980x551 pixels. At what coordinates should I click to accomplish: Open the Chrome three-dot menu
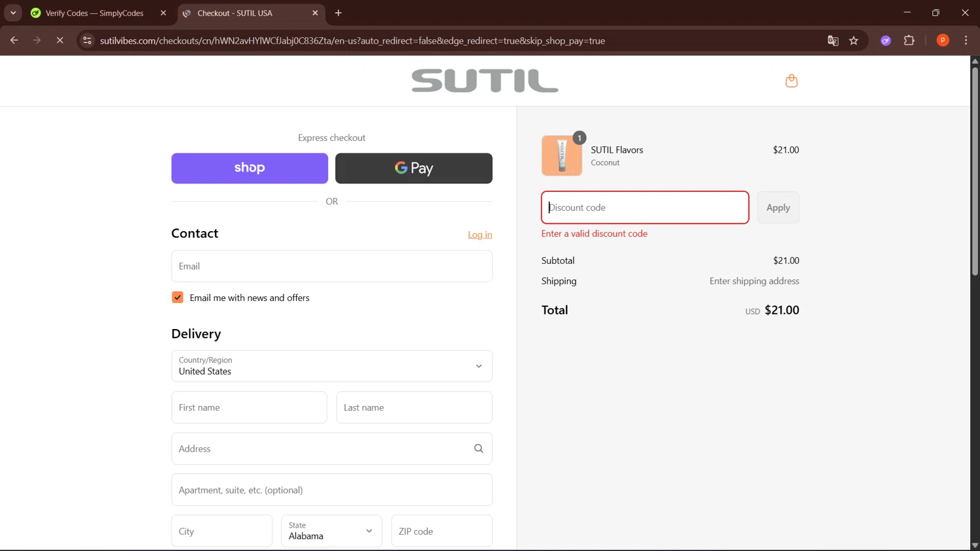click(x=966, y=40)
